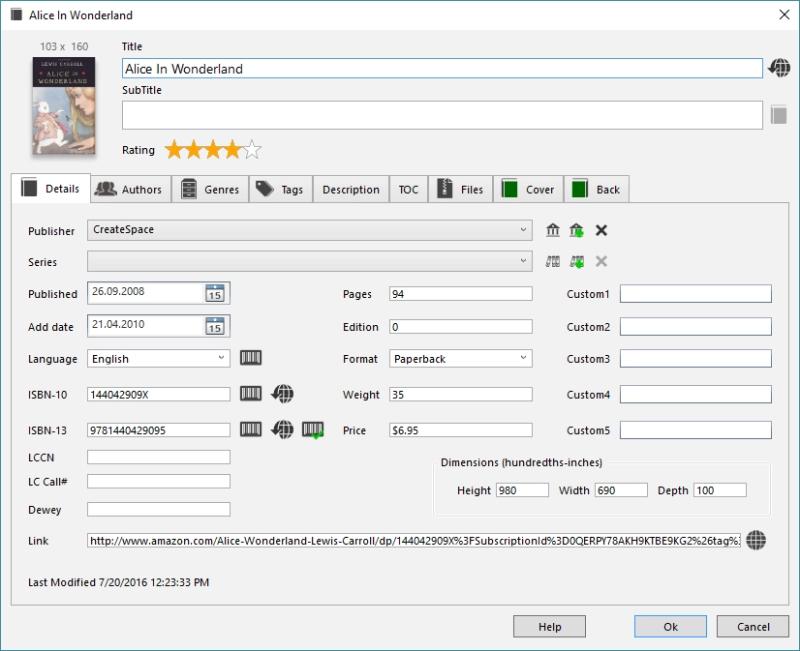Open the publisher details building icon
Image resolution: width=800 pixels, height=651 pixels.
click(553, 230)
